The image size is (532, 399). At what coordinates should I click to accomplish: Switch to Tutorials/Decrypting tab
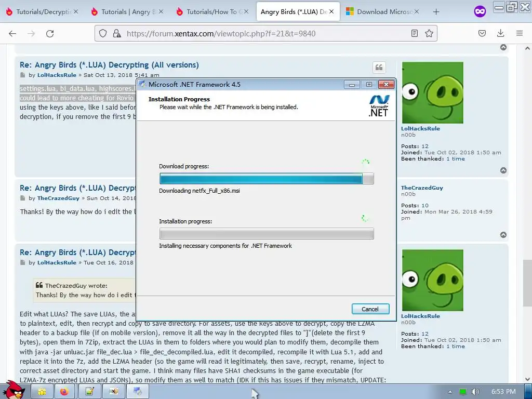[42, 11]
